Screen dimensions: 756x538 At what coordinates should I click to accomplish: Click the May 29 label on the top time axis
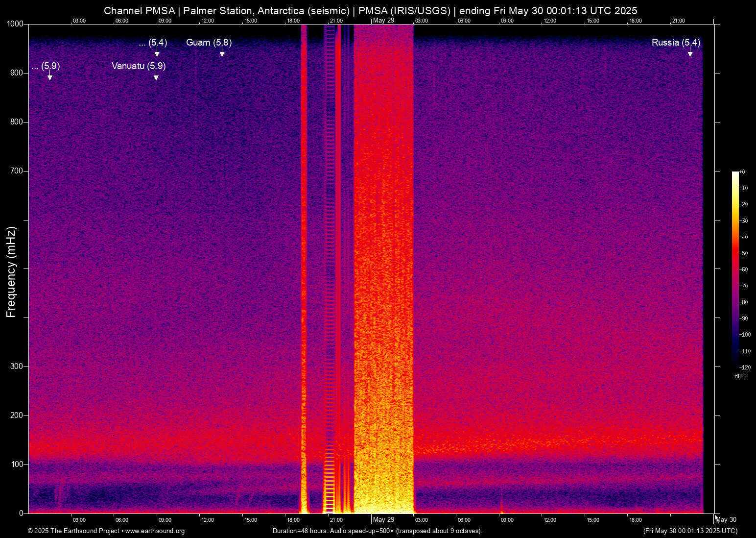click(383, 20)
